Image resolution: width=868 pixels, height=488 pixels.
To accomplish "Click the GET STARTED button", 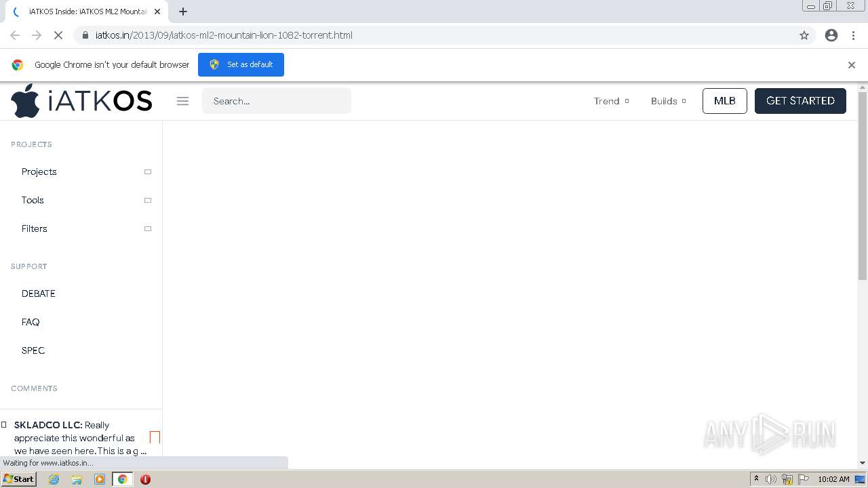I will coord(800,101).
